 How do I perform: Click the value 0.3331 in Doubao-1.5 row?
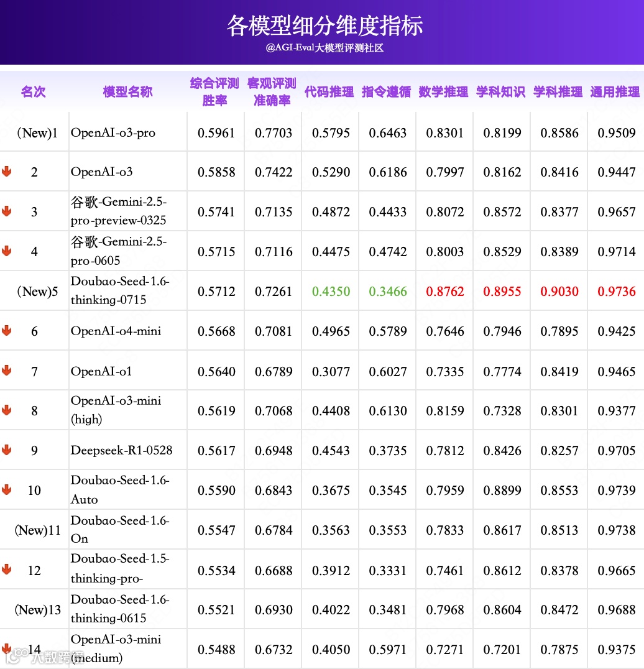388,570
